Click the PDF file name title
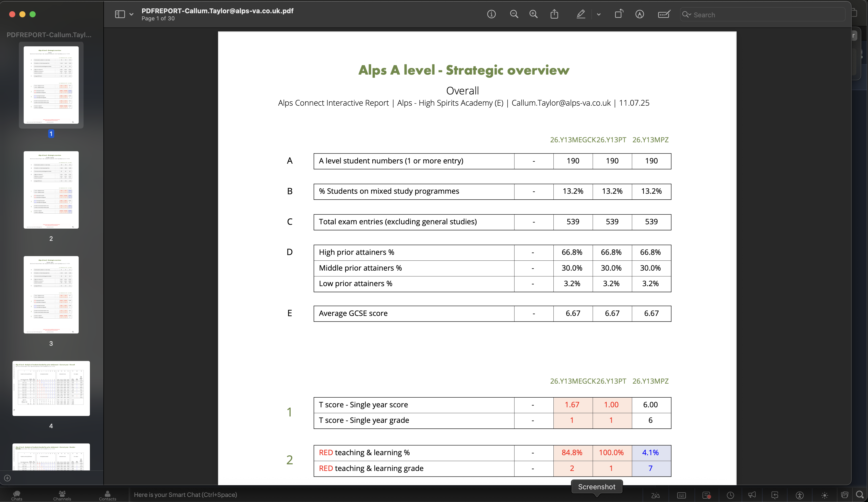 coord(217,11)
